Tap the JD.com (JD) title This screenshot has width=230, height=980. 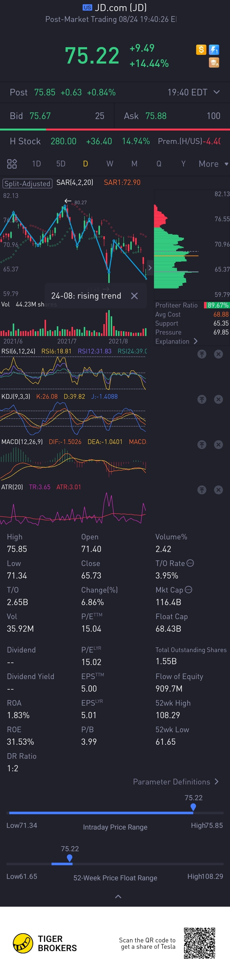(x=121, y=8)
